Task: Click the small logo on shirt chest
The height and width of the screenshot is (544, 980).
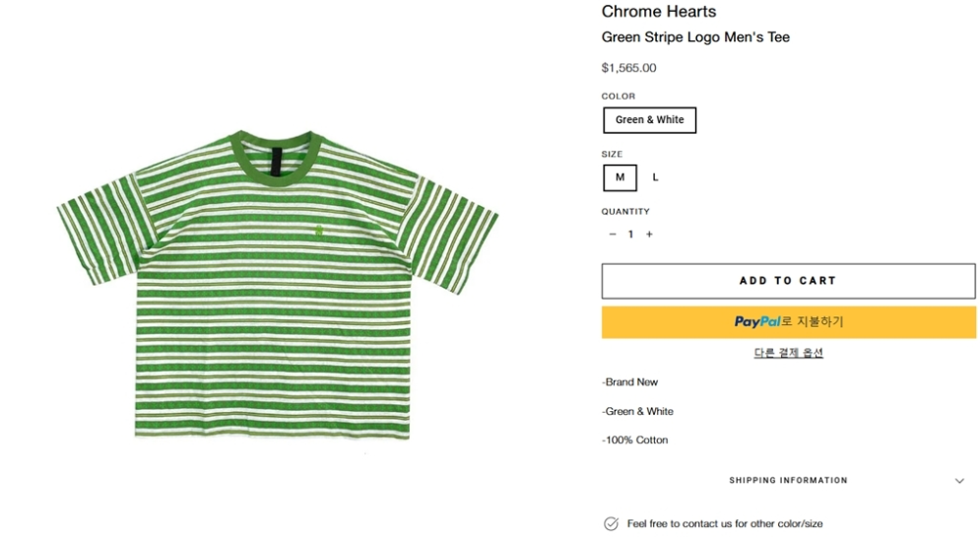Action: (318, 231)
